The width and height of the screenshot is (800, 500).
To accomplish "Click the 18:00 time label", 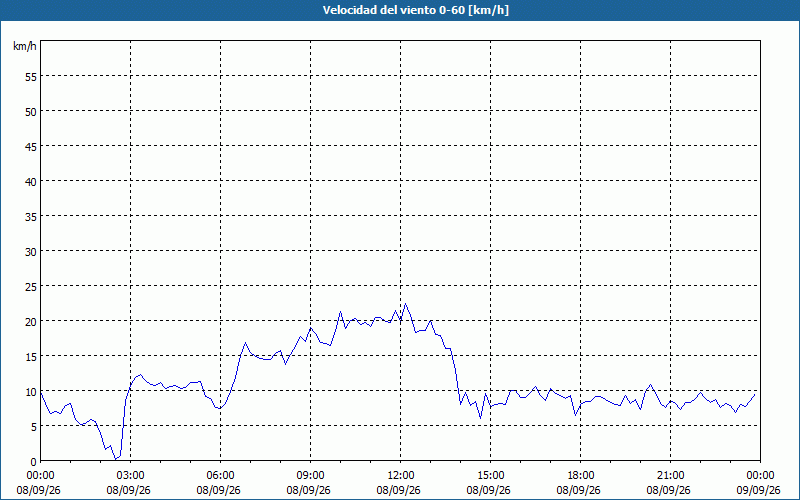I will click(581, 476).
